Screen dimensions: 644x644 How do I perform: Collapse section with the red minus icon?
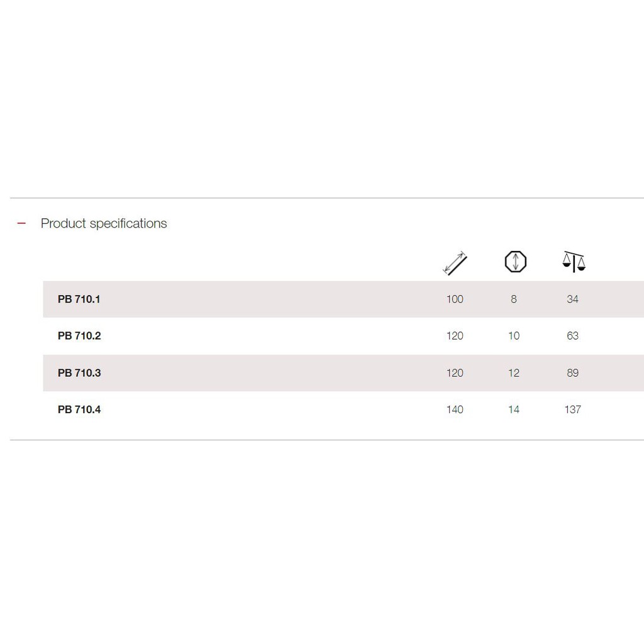pos(21,223)
